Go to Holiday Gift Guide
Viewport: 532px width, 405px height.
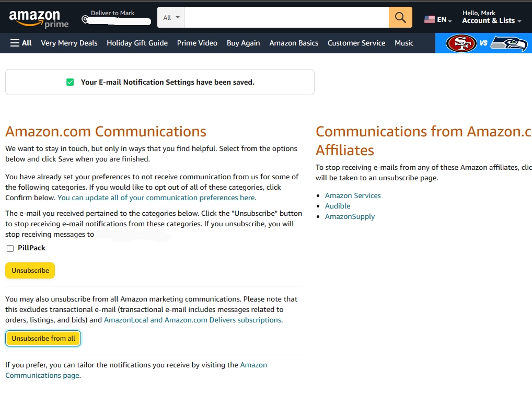click(137, 43)
